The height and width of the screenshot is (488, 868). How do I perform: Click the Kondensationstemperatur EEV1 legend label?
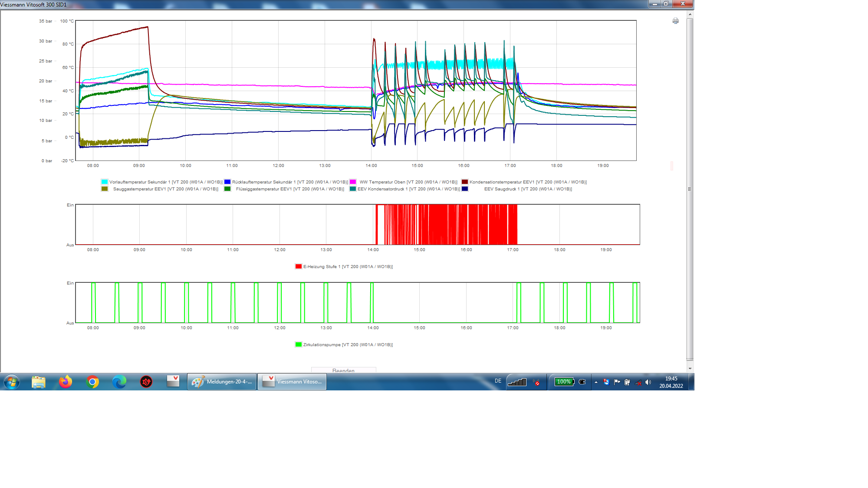[528, 182]
